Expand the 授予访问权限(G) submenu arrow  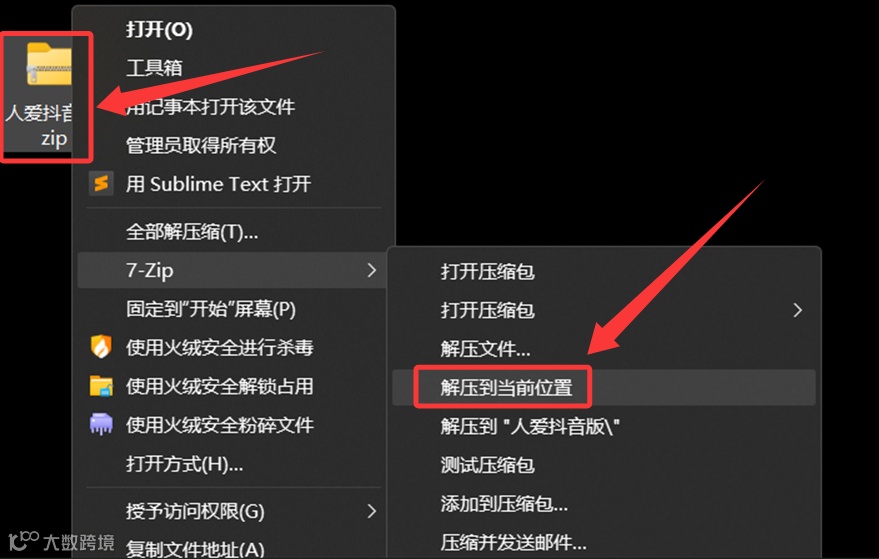point(371,511)
